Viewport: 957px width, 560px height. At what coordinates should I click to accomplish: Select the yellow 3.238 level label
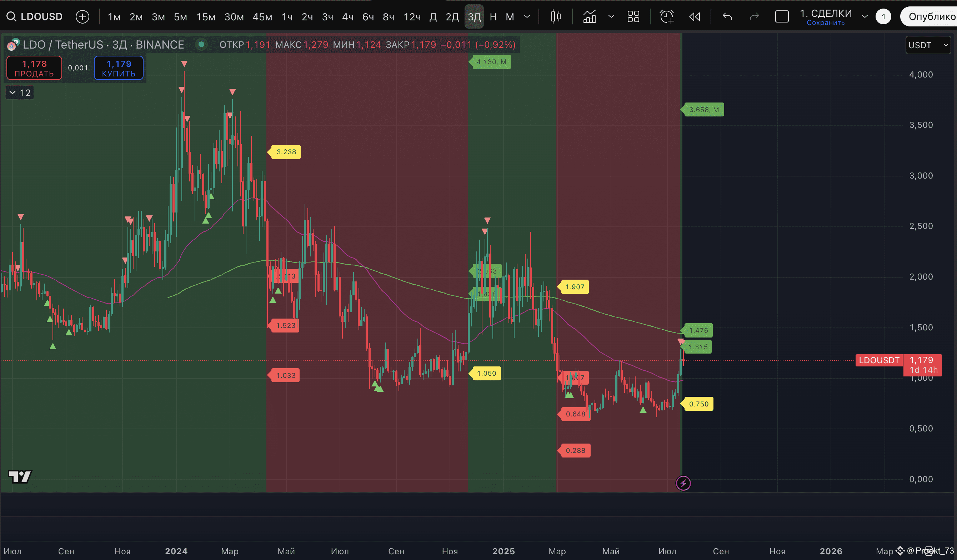285,152
